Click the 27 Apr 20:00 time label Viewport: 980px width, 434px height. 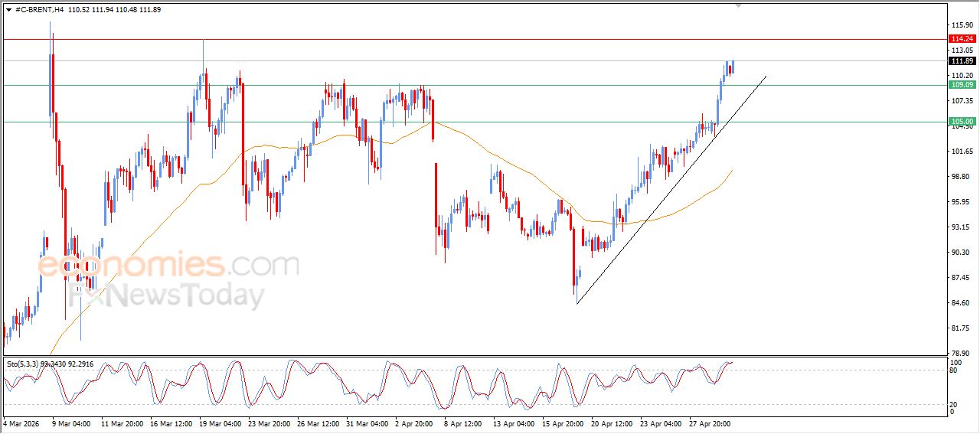click(708, 423)
